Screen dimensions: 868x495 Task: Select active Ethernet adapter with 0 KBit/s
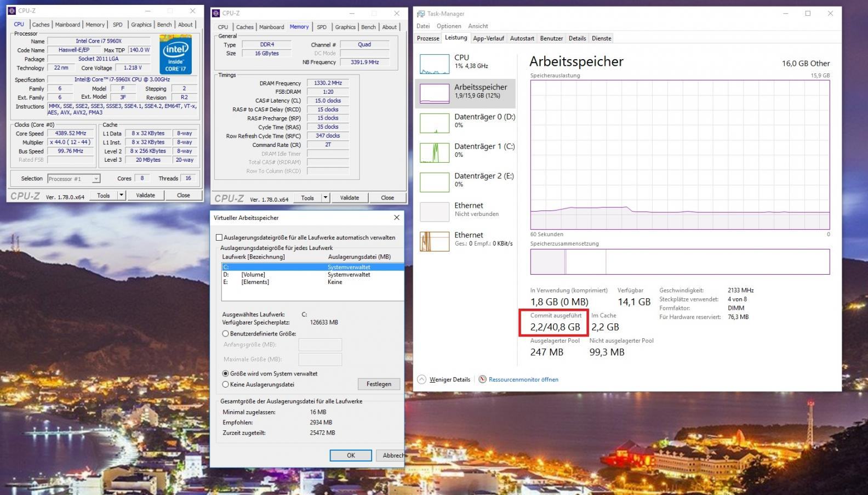pos(465,241)
